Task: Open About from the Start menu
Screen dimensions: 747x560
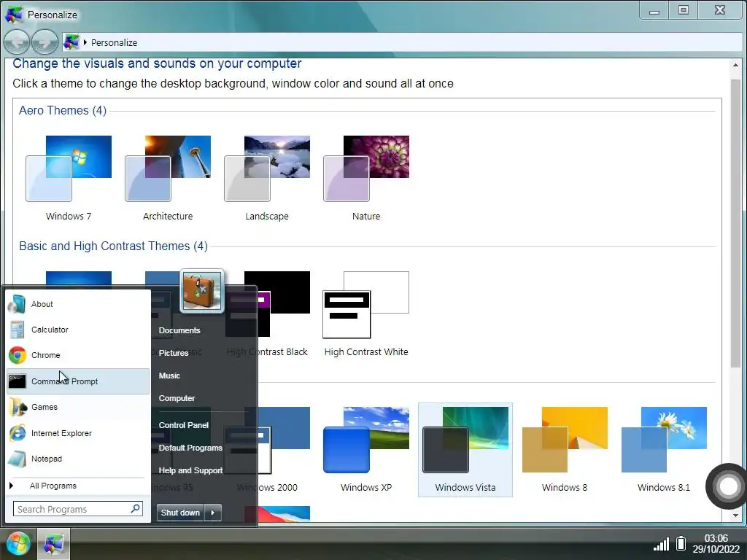Action: tap(77, 304)
